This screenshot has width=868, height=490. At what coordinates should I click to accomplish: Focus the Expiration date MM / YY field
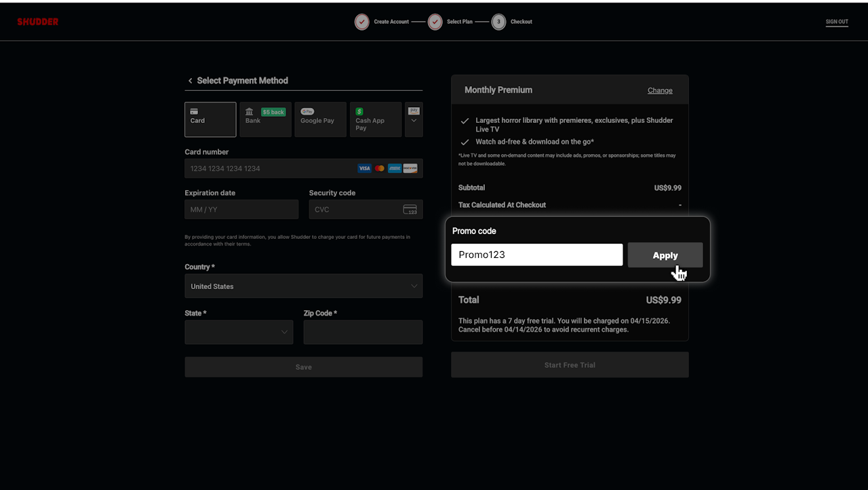(x=241, y=209)
